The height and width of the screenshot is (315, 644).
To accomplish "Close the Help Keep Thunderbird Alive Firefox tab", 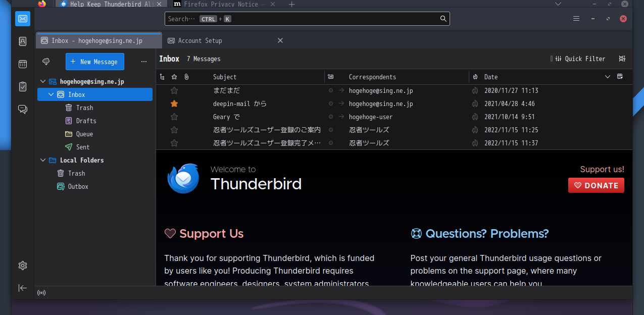I will tap(160, 4).
